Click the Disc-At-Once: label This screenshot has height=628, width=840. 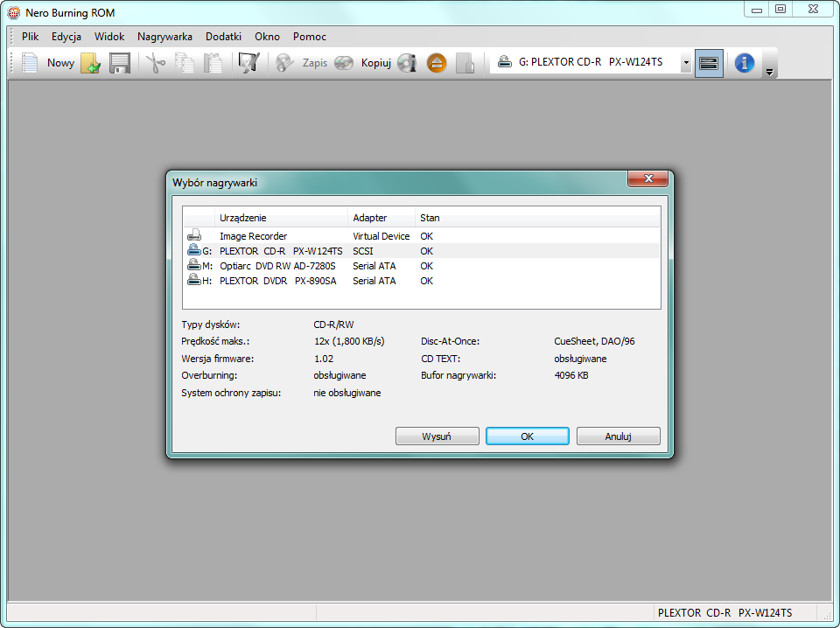coord(450,341)
